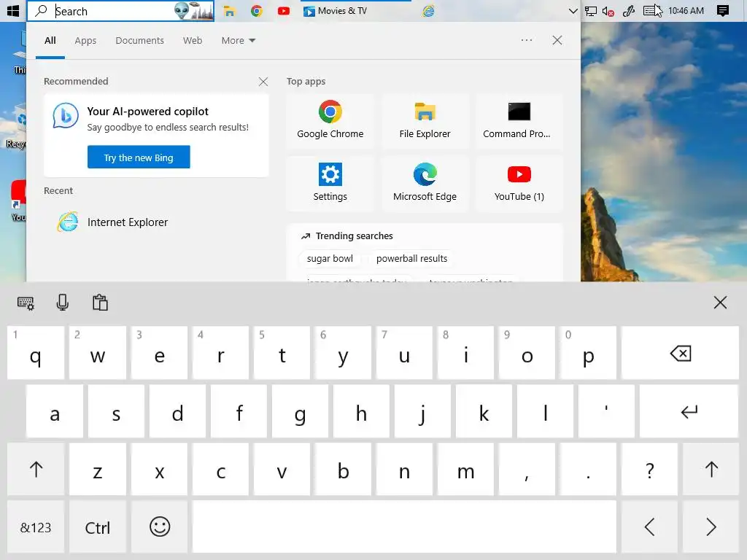Switch to &123 symbols layout
Image resolution: width=747 pixels, height=560 pixels.
pos(36,527)
